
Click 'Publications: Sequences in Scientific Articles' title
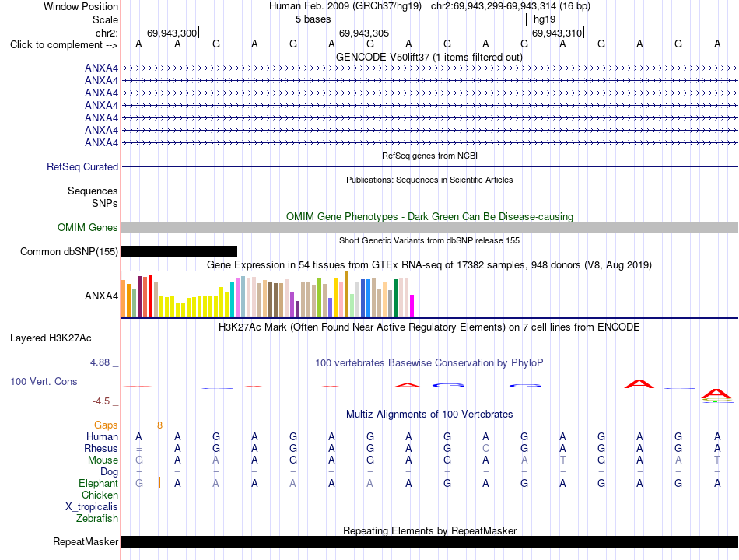click(429, 180)
